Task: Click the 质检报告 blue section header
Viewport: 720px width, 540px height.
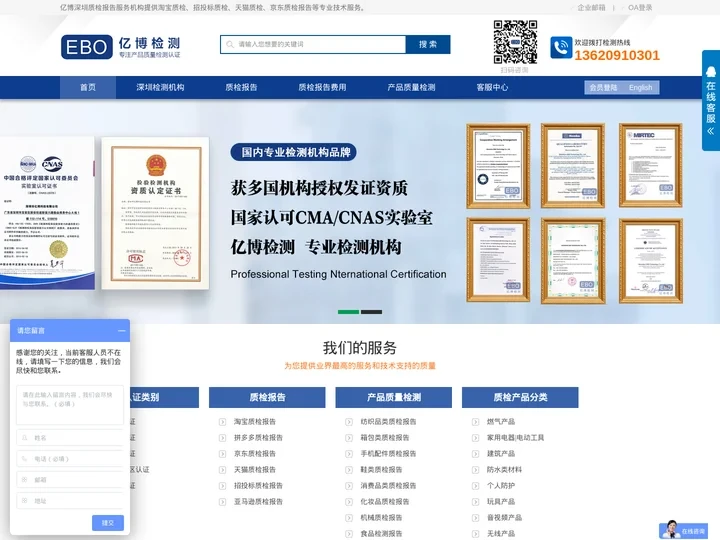Action: [x=267, y=397]
